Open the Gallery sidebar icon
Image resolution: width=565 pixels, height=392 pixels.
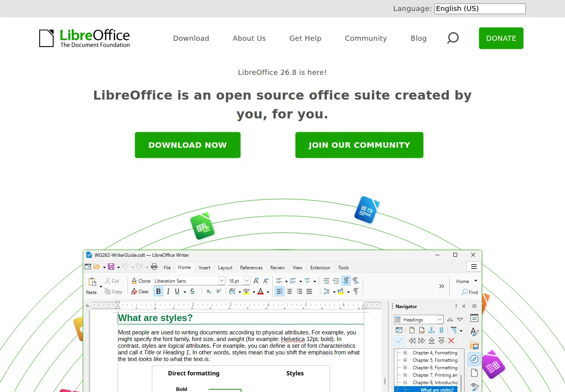(x=474, y=346)
